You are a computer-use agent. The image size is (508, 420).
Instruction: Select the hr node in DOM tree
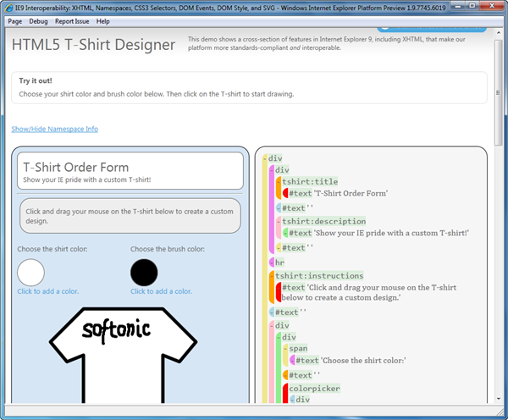(x=279, y=262)
